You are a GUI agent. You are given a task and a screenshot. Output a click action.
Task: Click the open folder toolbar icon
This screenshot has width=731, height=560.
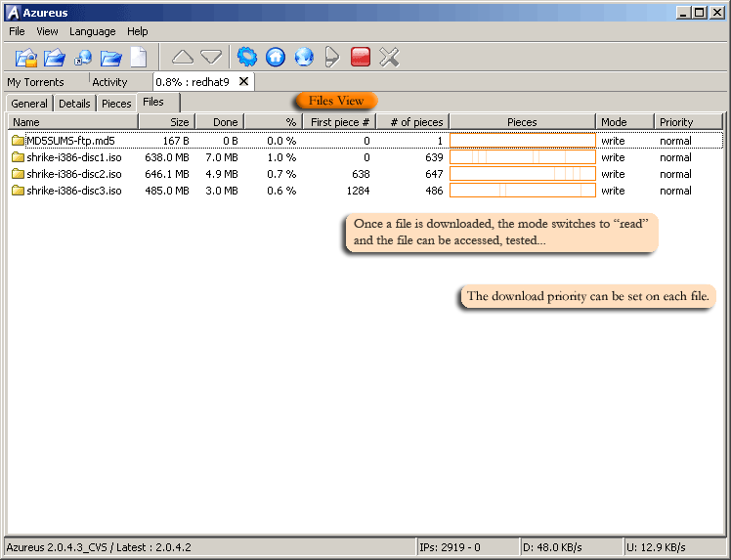111,59
